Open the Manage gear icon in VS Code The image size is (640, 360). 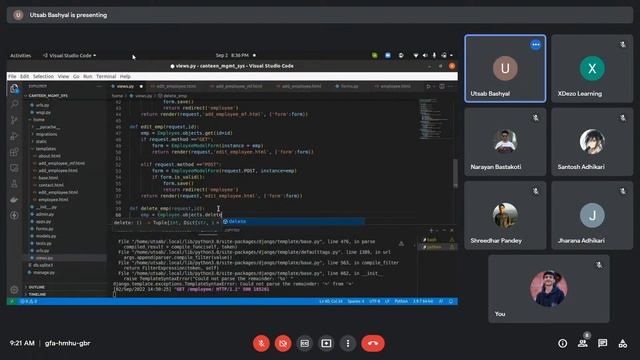(14, 289)
